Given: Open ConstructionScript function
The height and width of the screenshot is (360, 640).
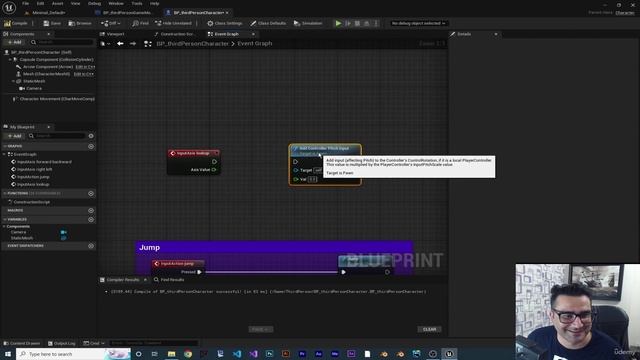Looking at the screenshot, I should (x=31, y=202).
